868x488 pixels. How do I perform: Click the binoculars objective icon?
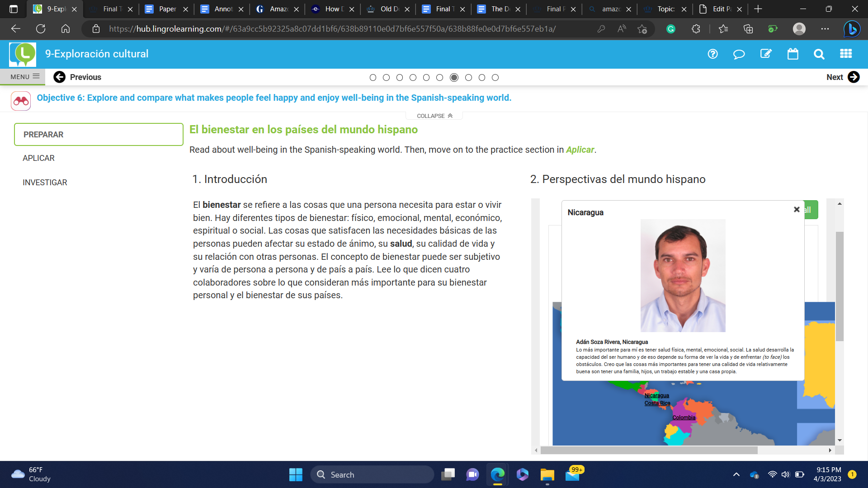pos(21,101)
